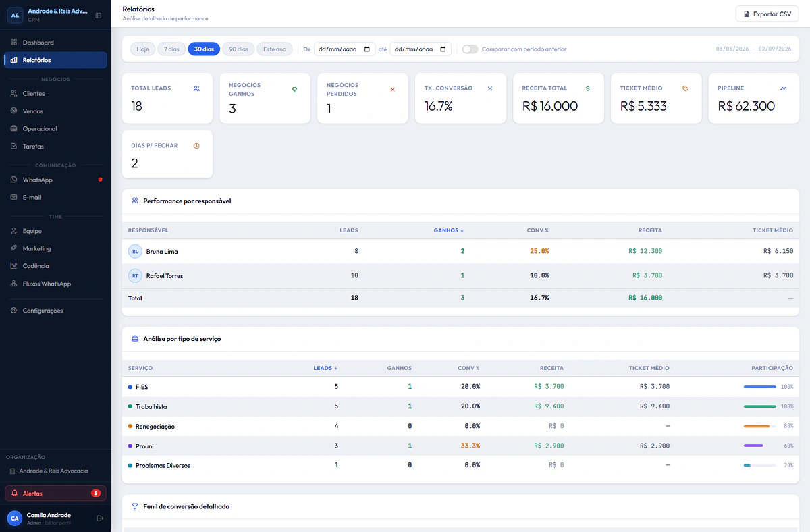This screenshot has width=810, height=532.
Task: Select the 30 dias period filter
Action: click(x=204, y=49)
